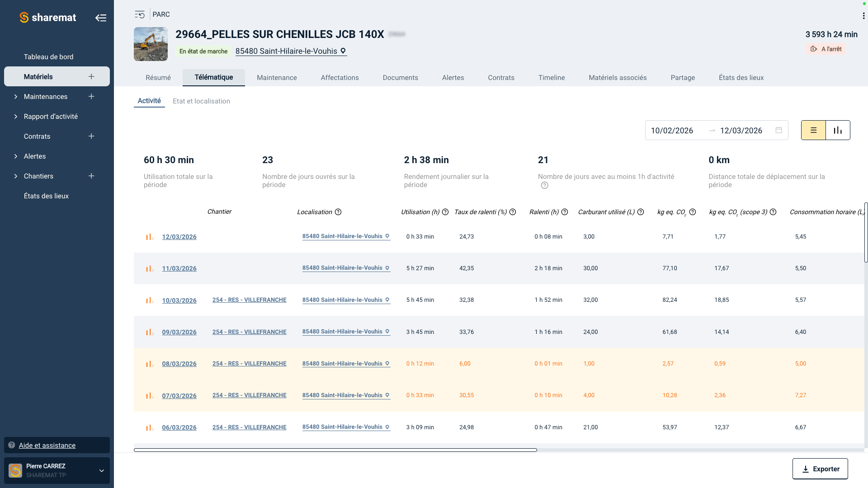Collapse the sidebar with the double-chevron icon

coord(101,18)
